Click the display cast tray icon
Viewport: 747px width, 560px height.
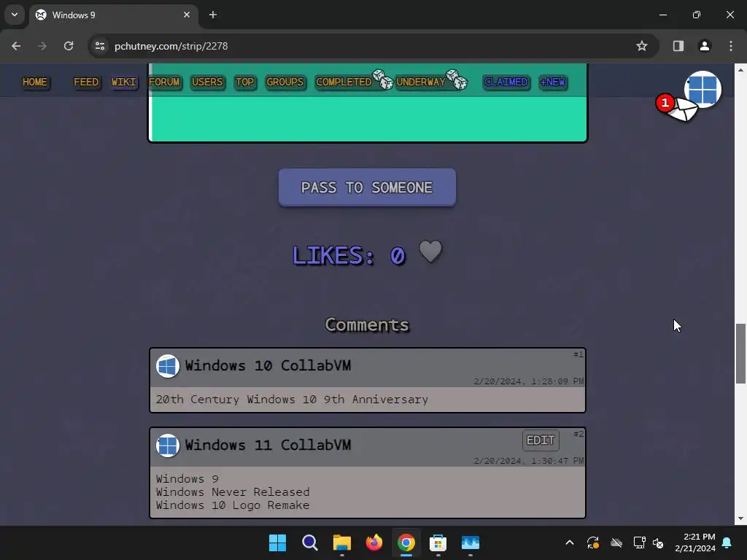pos(639,542)
